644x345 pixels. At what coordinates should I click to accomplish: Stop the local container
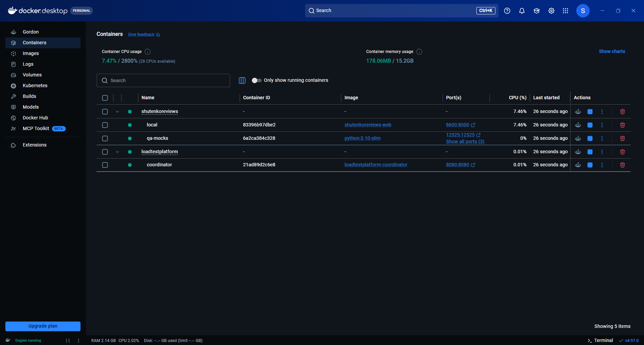(590, 125)
